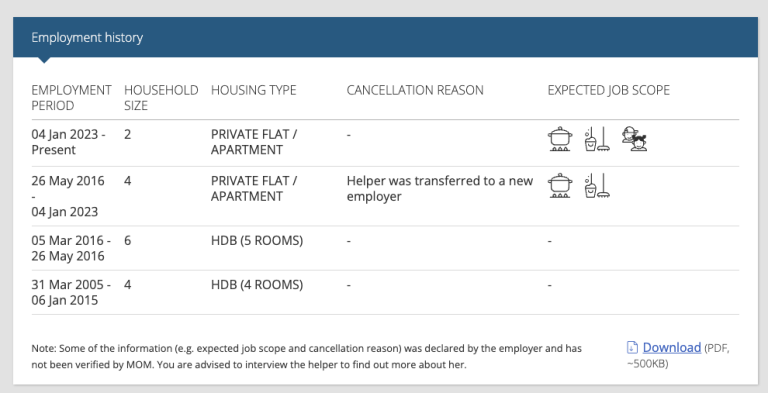Click the mop and bucket icon in the 2016 row
This screenshot has width=768, height=393.
click(x=597, y=186)
